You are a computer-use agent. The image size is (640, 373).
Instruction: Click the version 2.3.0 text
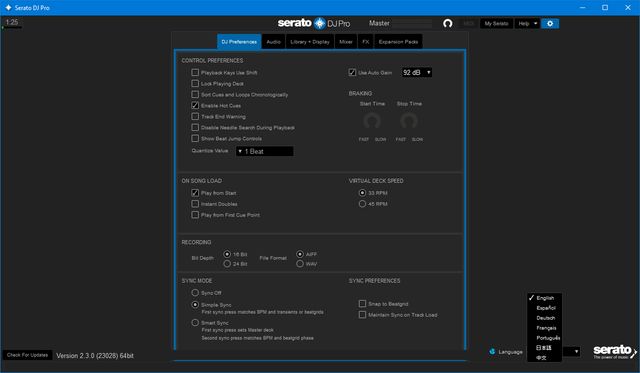point(95,356)
